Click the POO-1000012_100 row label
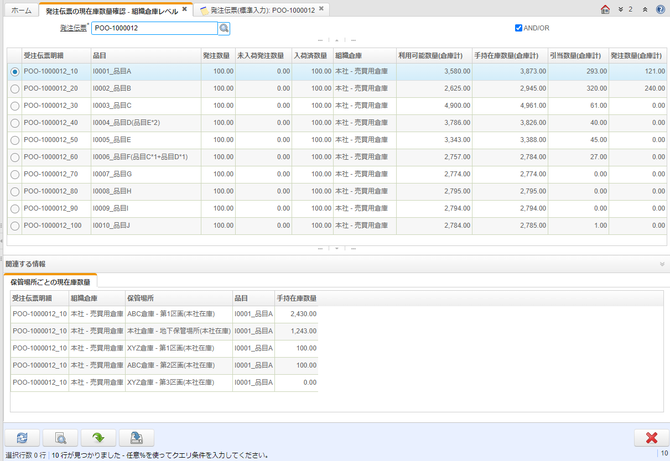 pyautogui.click(x=53, y=226)
